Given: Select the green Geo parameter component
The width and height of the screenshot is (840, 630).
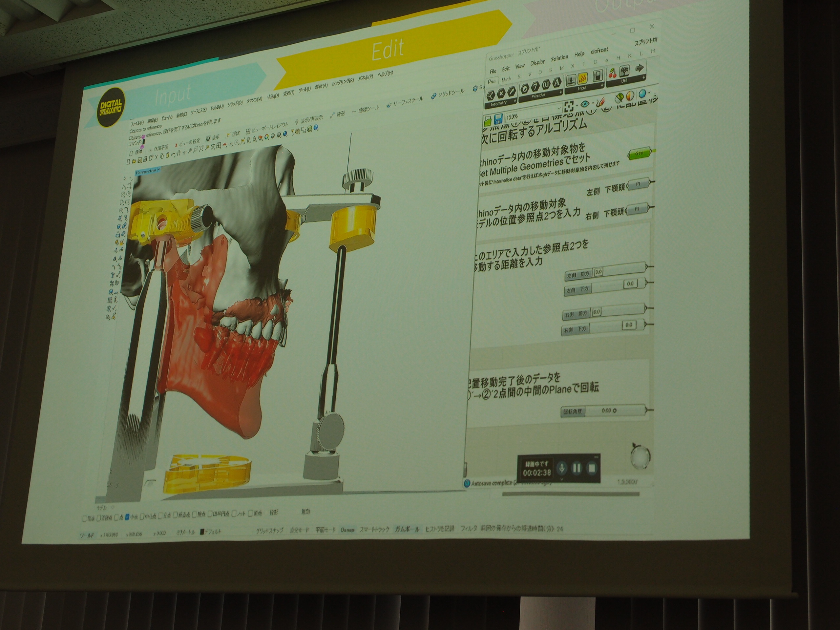Looking at the screenshot, I should click(640, 153).
